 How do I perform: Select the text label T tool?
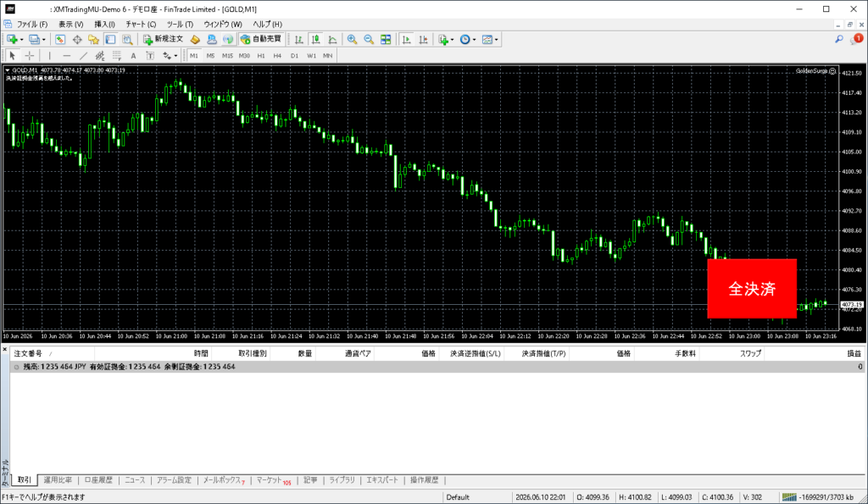[x=150, y=55]
